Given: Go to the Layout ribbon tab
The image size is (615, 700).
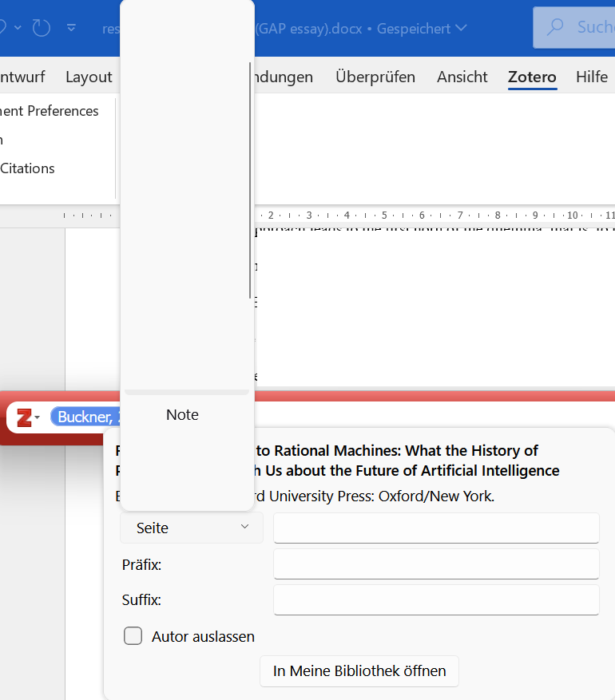Looking at the screenshot, I should (89, 77).
